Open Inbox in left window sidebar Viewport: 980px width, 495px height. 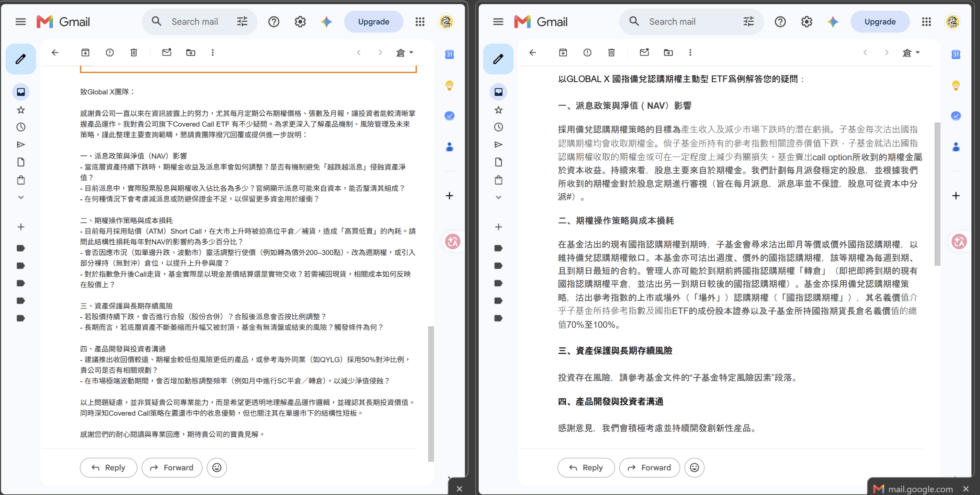click(21, 92)
